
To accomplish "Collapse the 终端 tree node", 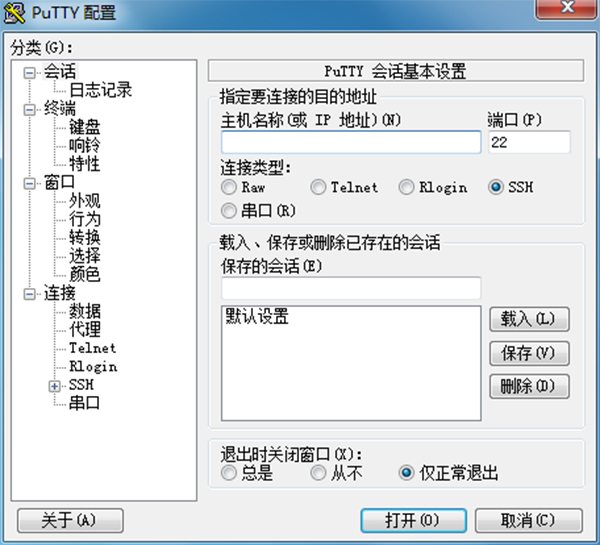I will (x=29, y=110).
